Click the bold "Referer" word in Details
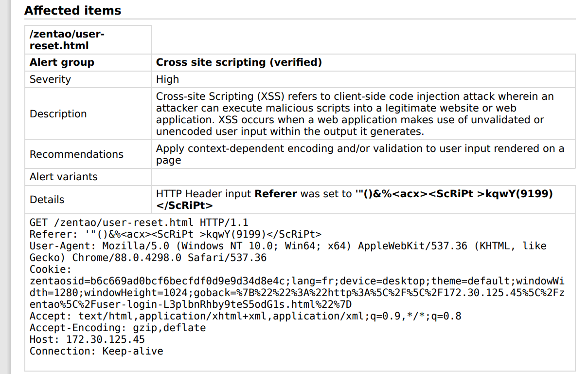 (276, 194)
